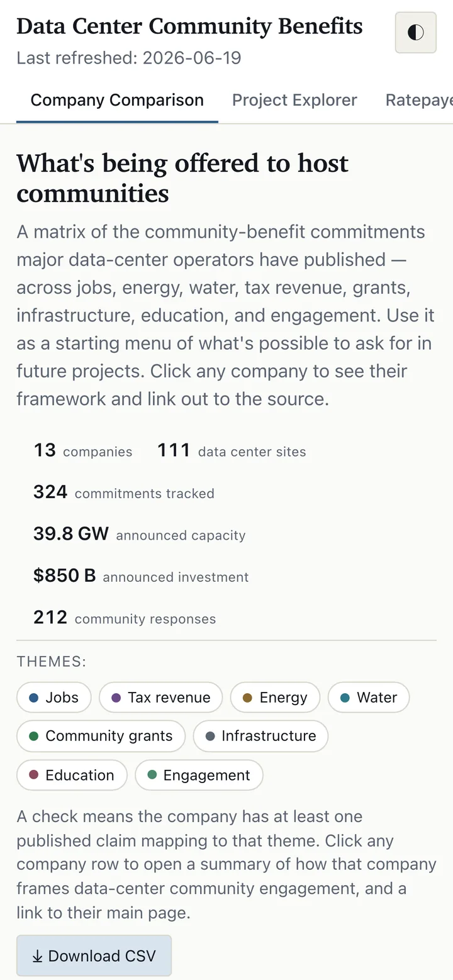Viewport: 453px width, 980px height.
Task: Select the Infrastructure theme chip
Action: tap(260, 736)
